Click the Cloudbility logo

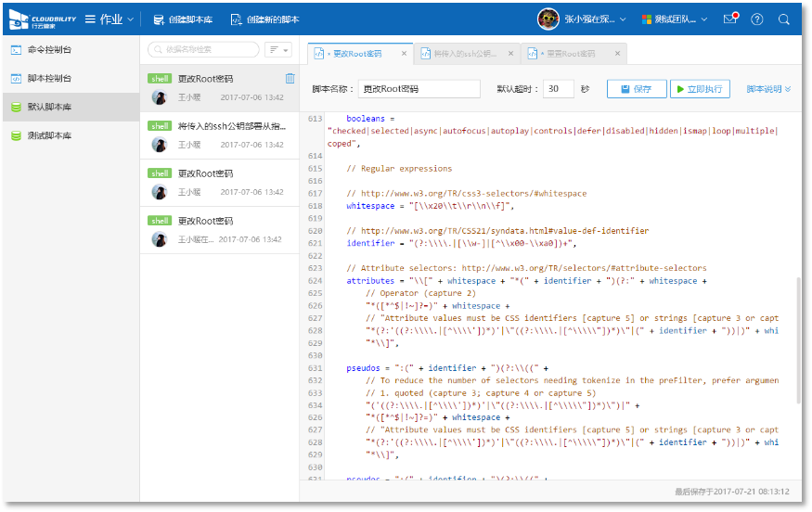41,19
